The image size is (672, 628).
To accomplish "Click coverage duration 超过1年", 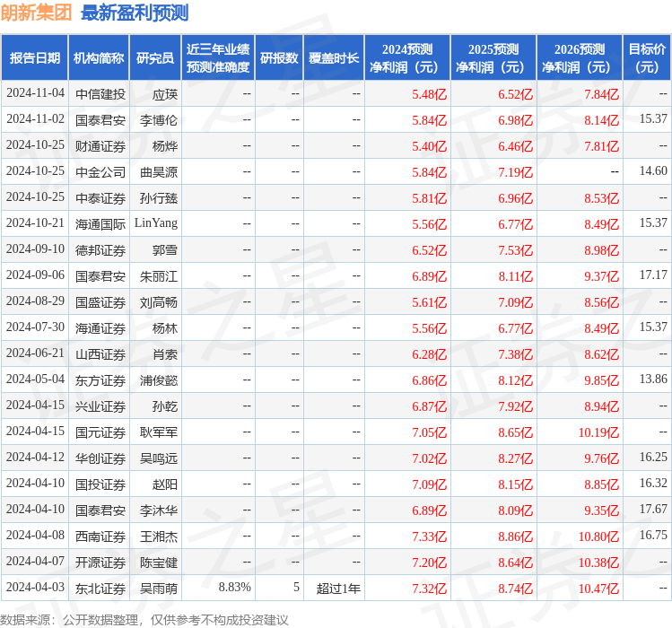I will coord(338,589).
